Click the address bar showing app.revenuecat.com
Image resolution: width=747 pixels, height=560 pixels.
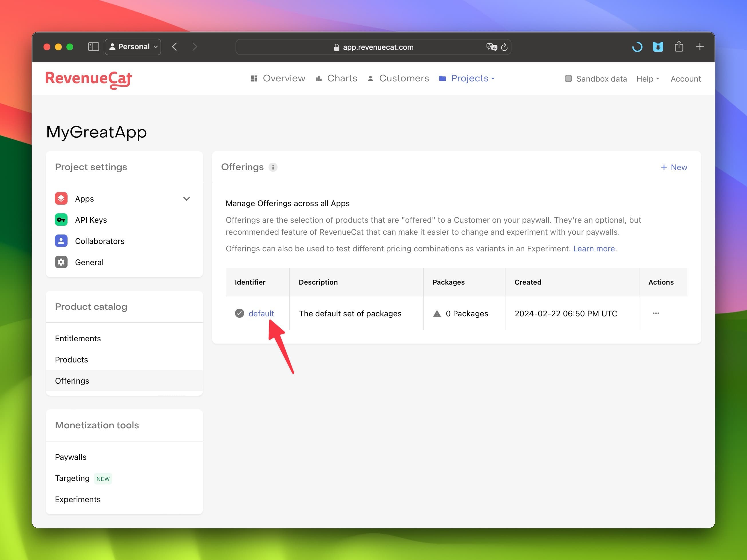(373, 47)
